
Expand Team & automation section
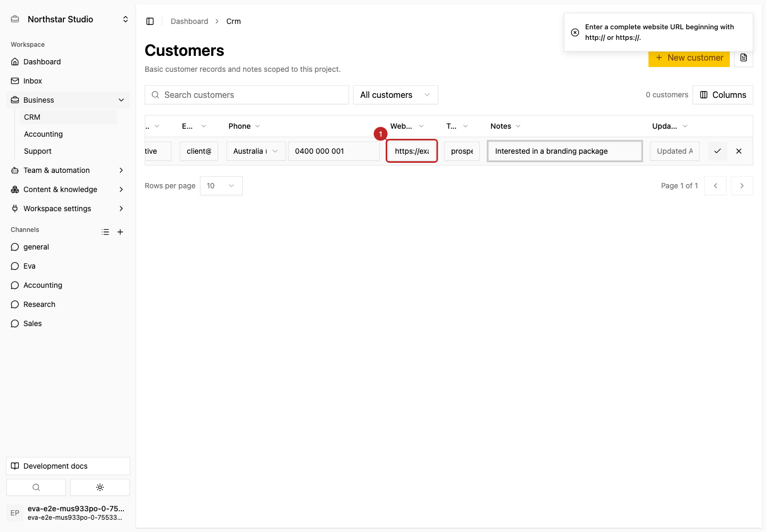(x=68, y=170)
